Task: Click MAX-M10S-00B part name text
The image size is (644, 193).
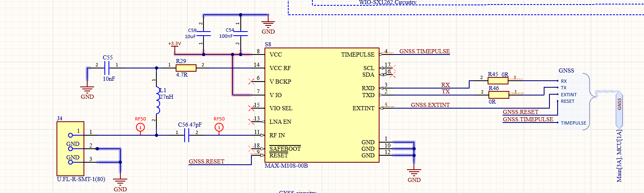Action: coord(286,166)
